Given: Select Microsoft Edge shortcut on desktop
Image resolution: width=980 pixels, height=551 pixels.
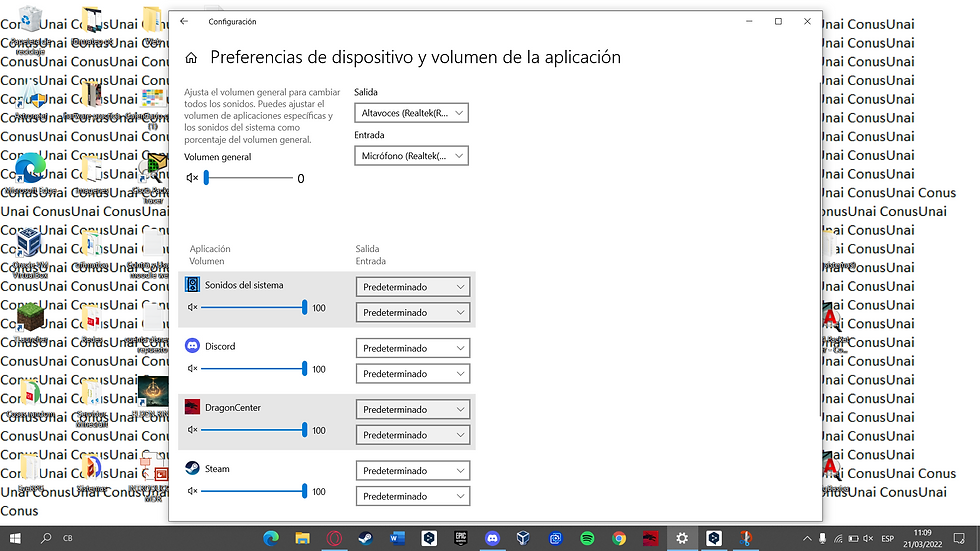Looking at the screenshot, I should coord(30,174).
